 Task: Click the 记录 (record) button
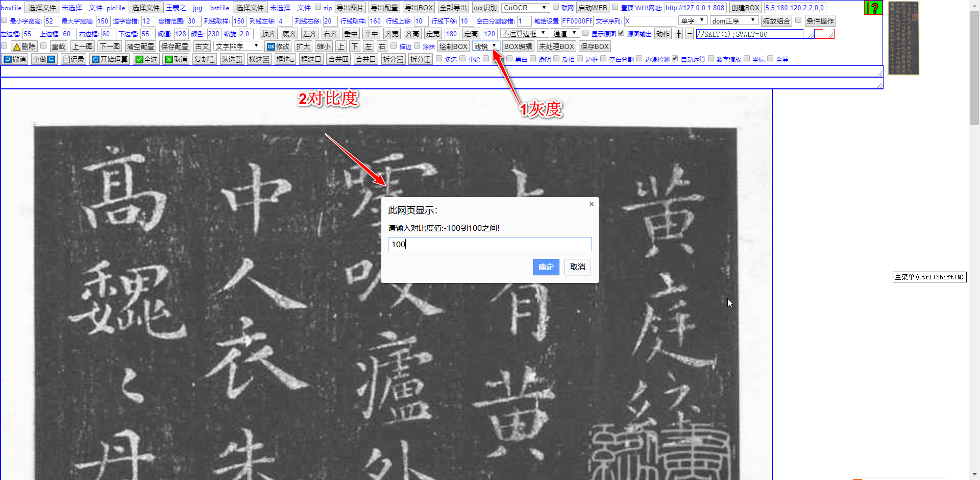click(x=73, y=59)
